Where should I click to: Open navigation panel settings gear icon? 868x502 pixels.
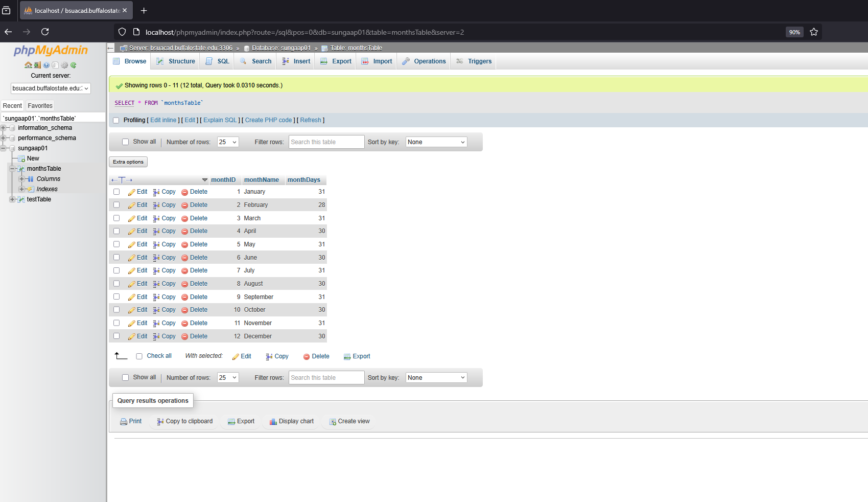pyautogui.click(x=64, y=65)
